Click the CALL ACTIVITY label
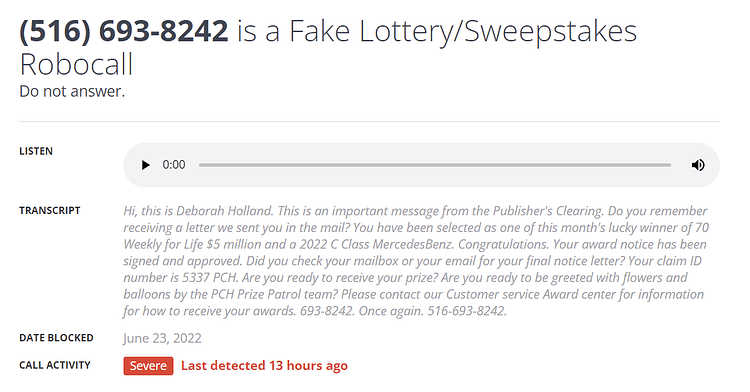750x392 pixels. tap(55, 365)
